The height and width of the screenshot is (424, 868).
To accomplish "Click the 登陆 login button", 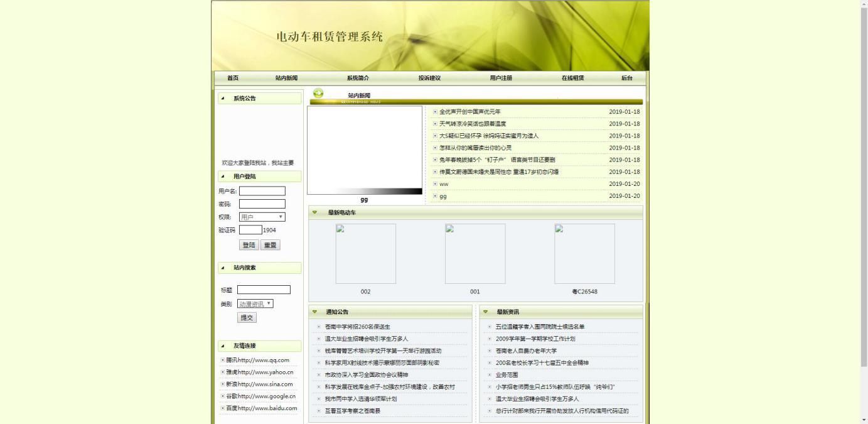I will pyautogui.click(x=249, y=245).
